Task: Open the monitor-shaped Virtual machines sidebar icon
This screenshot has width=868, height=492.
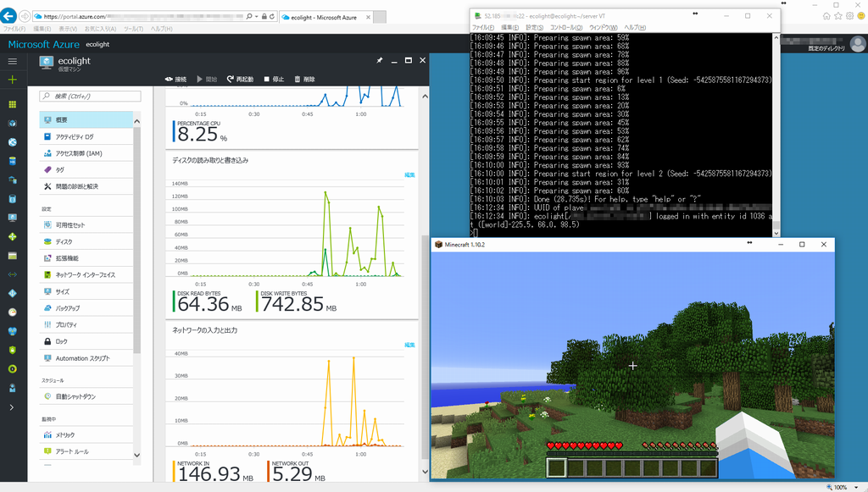Action: pos(12,218)
